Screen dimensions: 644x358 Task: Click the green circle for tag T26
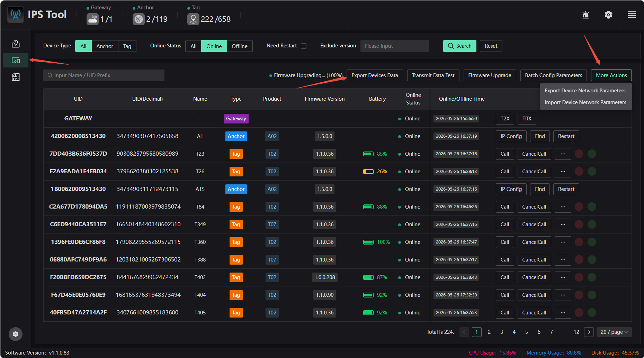point(592,172)
